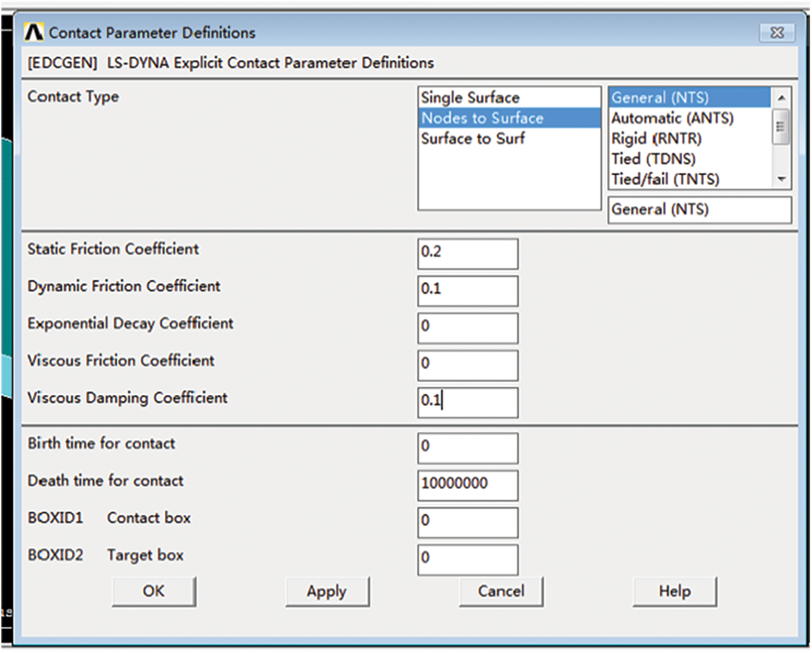Choose Surface to Surf contact type
The width and height of the screenshot is (812, 653).
[x=473, y=138]
